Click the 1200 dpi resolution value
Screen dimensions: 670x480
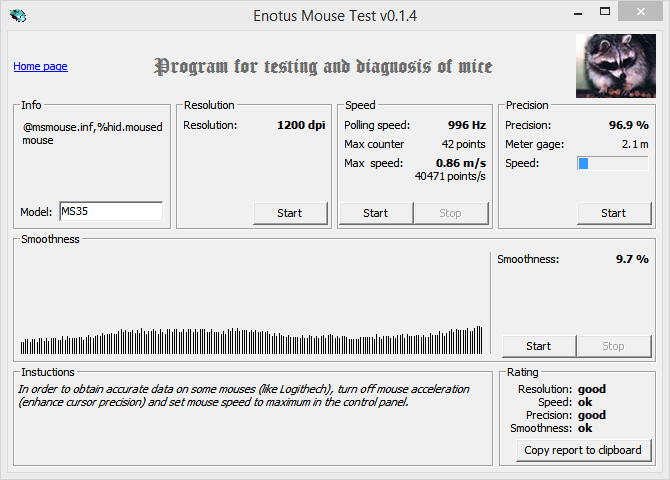pyautogui.click(x=301, y=125)
